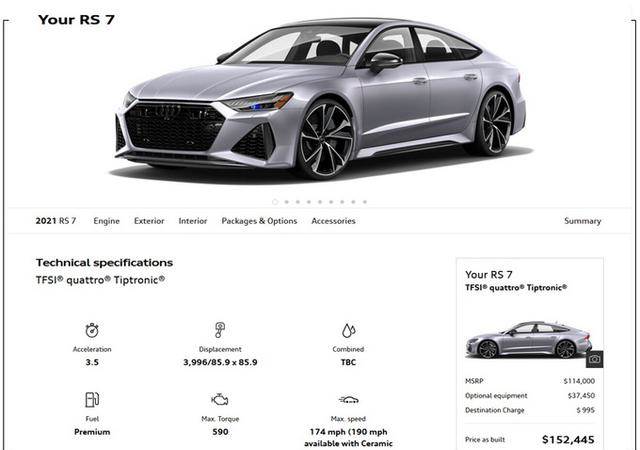This screenshot has width=640, height=450.
Task: Click the 2021 RS 7 model tab
Action: (x=56, y=221)
